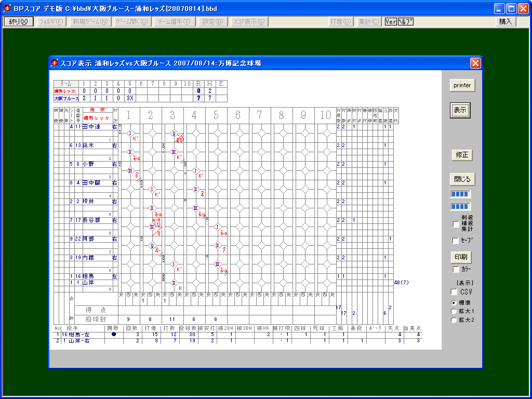This screenshot has height=399, width=532.
Task: Open the フォルダ(F) menu item
Action: (x=51, y=22)
